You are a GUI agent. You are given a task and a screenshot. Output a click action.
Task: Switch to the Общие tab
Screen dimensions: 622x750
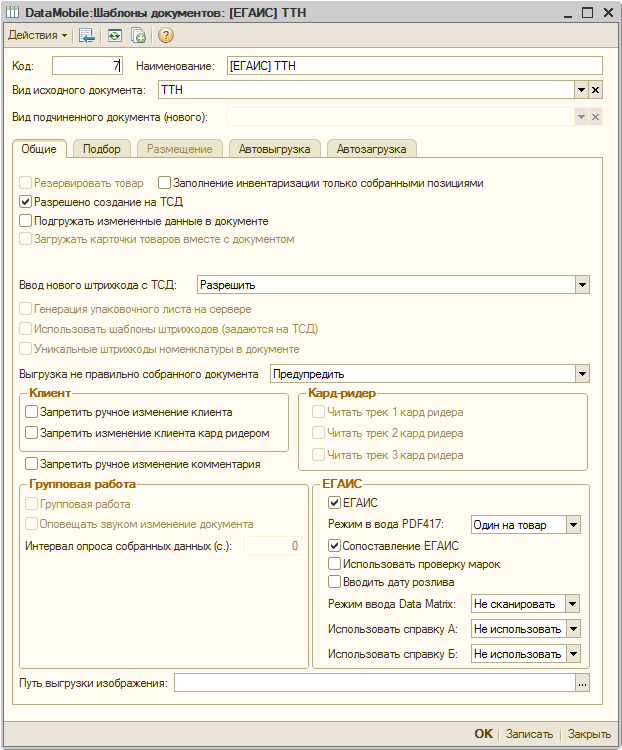coord(39,149)
